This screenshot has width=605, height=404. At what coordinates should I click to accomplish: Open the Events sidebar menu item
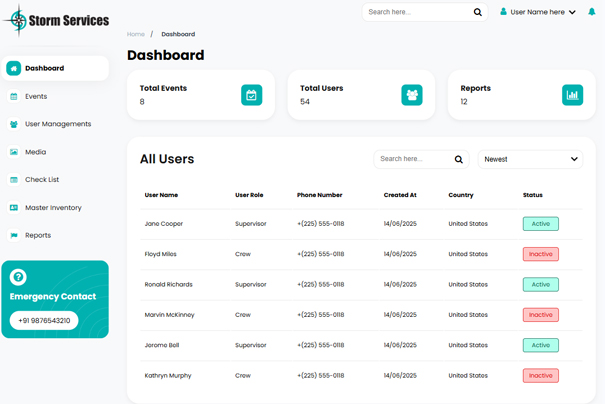point(36,96)
